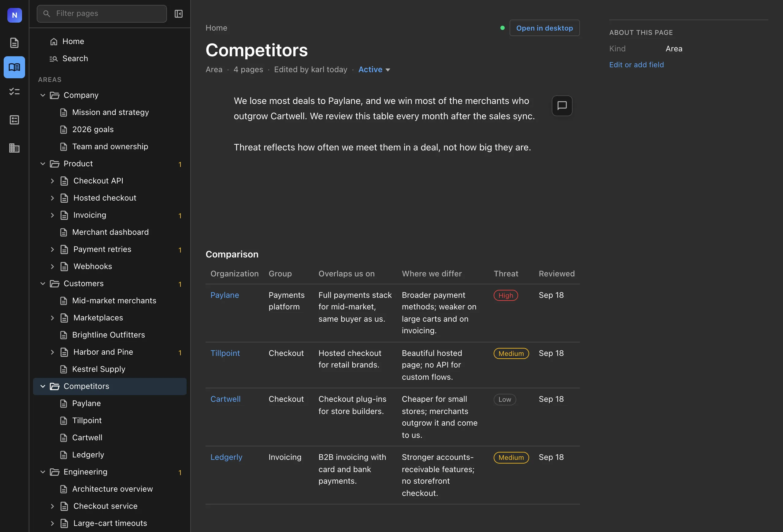The height and width of the screenshot is (532, 783).
Task: Open the Paylane link in the Comparison table
Action: tap(225, 295)
